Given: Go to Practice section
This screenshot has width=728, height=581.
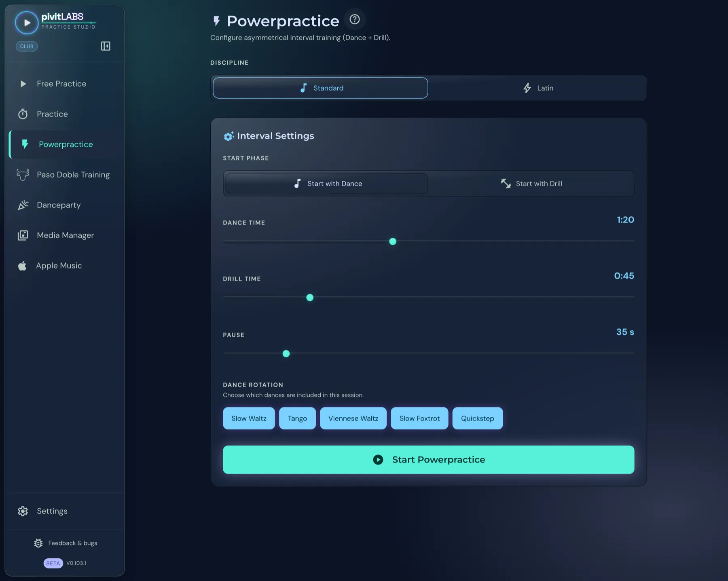Looking at the screenshot, I should [65, 114].
